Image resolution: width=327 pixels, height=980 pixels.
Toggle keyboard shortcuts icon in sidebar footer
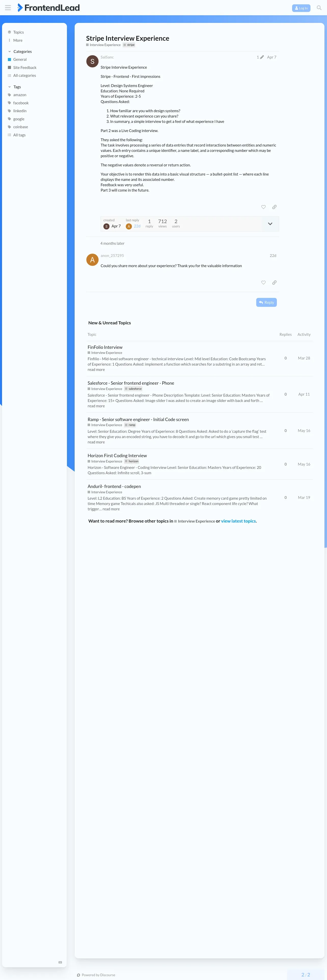pyautogui.click(x=60, y=962)
